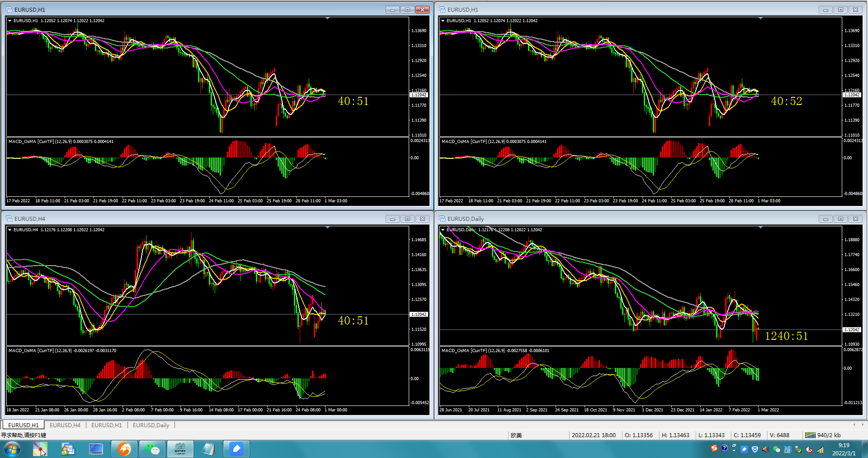Click the blue question mark help tray icon

[x=724, y=448]
